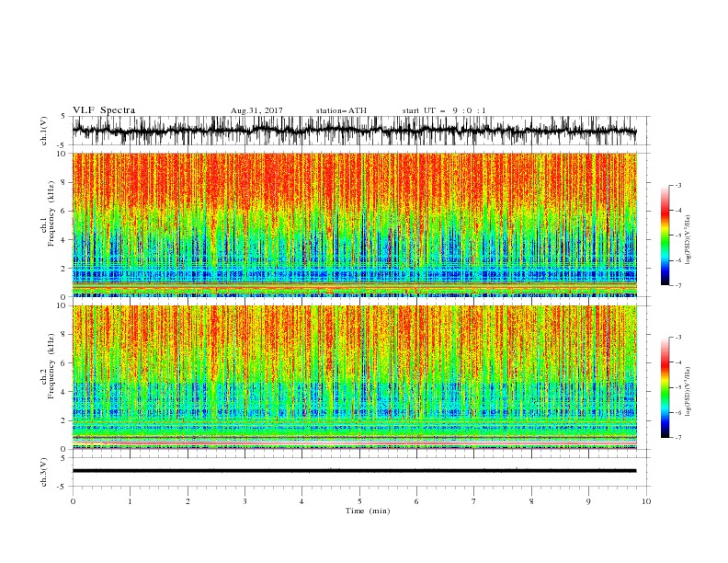Image resolution: width=728 pixels, height=563 pixels.
Task: Click the "-7" tick on ch.2 colorbar
Action: [x=678, y=438]
